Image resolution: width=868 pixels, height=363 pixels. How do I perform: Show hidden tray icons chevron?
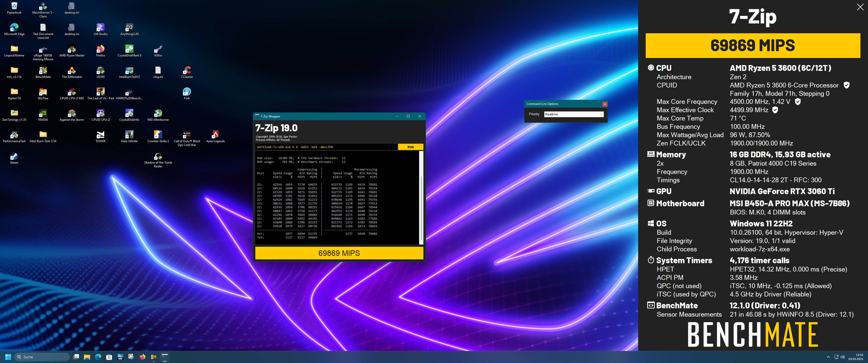tap(828, 357)
